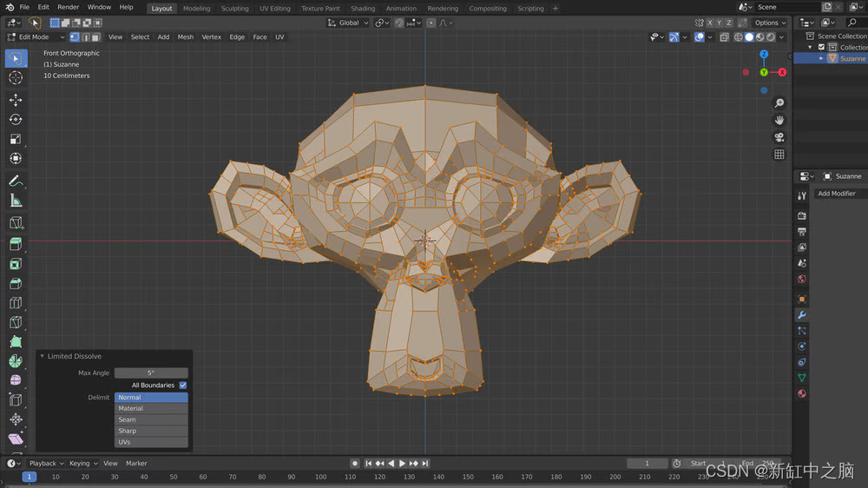
Task: Click the pan view hand icon
Action: pyautogui.click(x=779, y=120)
